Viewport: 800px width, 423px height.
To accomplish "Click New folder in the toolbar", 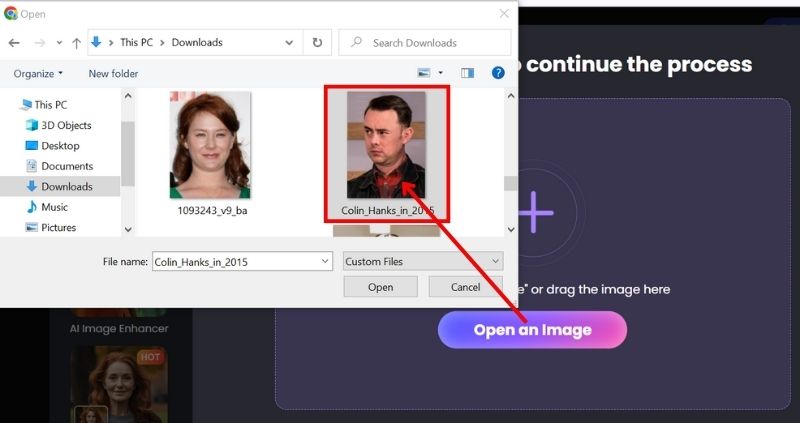I will point(113,73).
